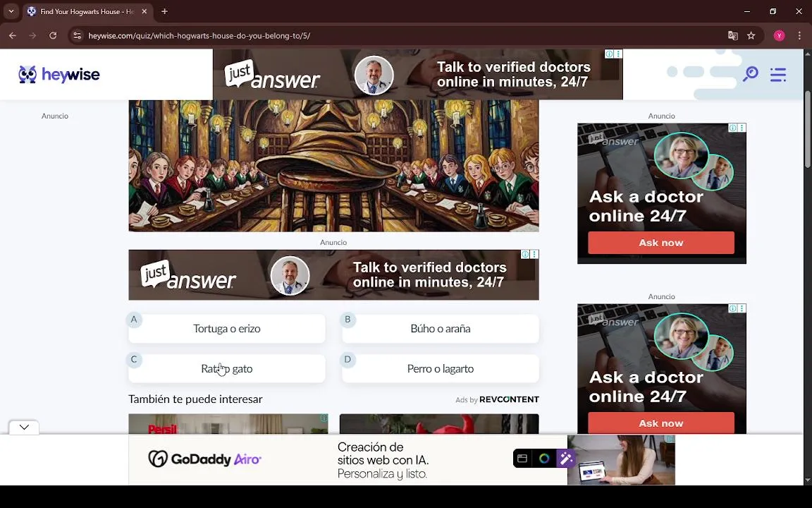Click the Sorting Hat quiz image
Screen dimensions: 812x508
coord(333,166)
